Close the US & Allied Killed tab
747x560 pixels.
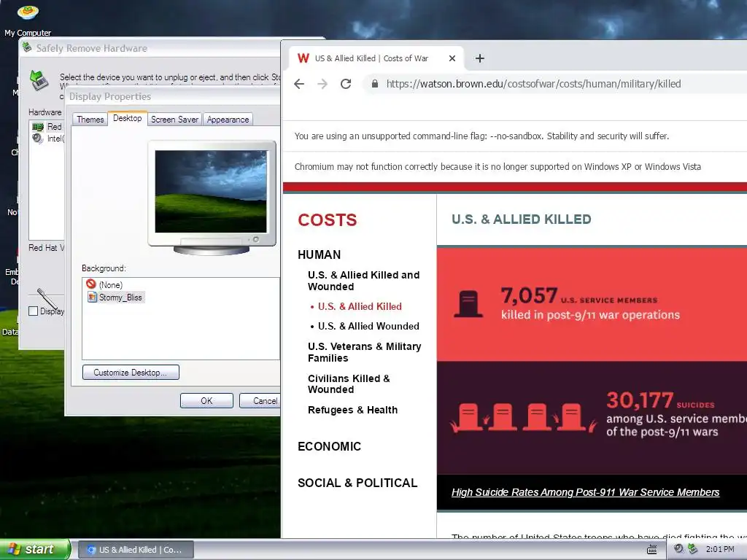click(452, 58)
